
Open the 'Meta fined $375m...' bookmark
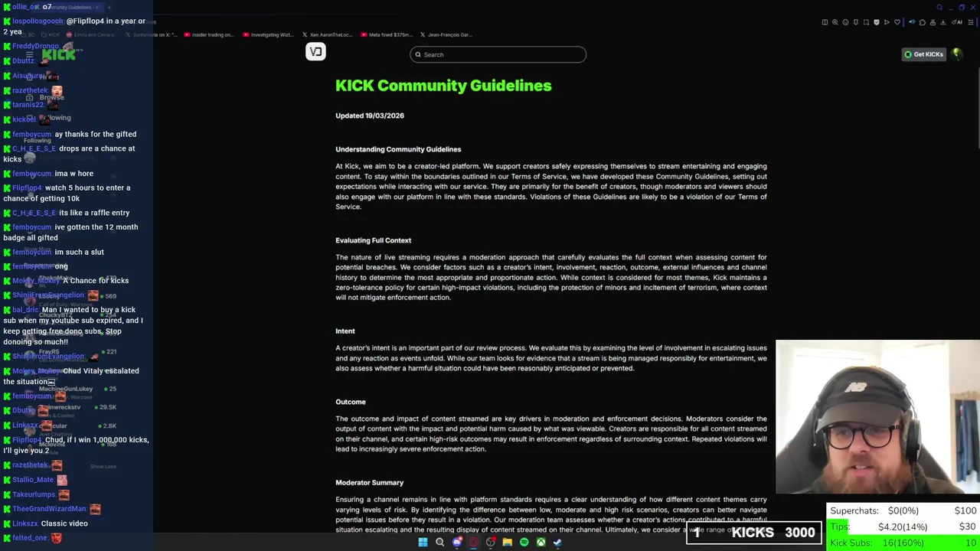pyautogui.click(x=386, y=34)
